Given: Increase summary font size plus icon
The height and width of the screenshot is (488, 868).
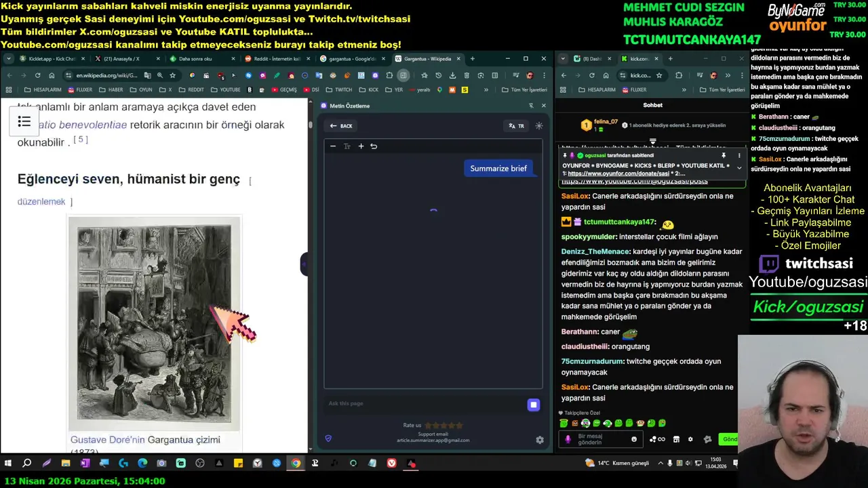Looking at the screenshot, I should 361,146.
